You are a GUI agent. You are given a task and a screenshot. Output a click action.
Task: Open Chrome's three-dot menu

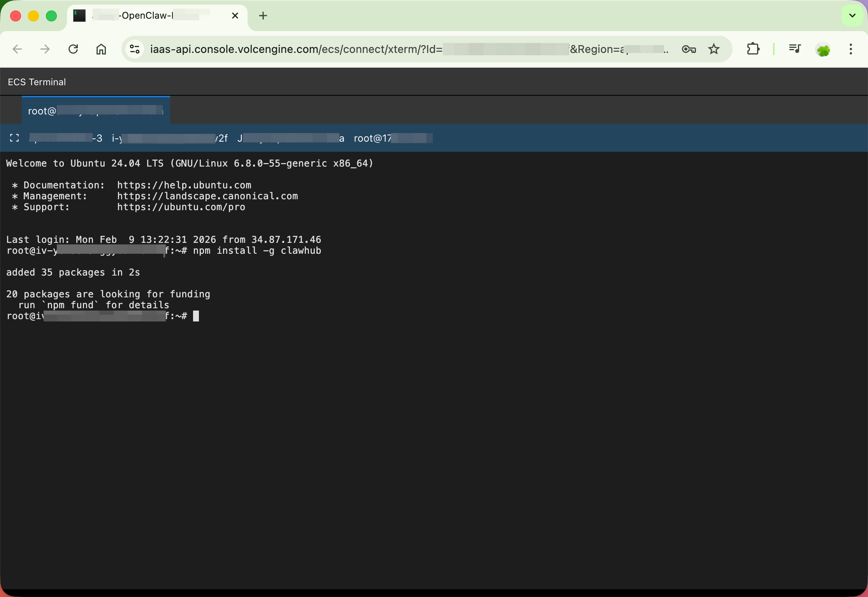tap(851, 49)
